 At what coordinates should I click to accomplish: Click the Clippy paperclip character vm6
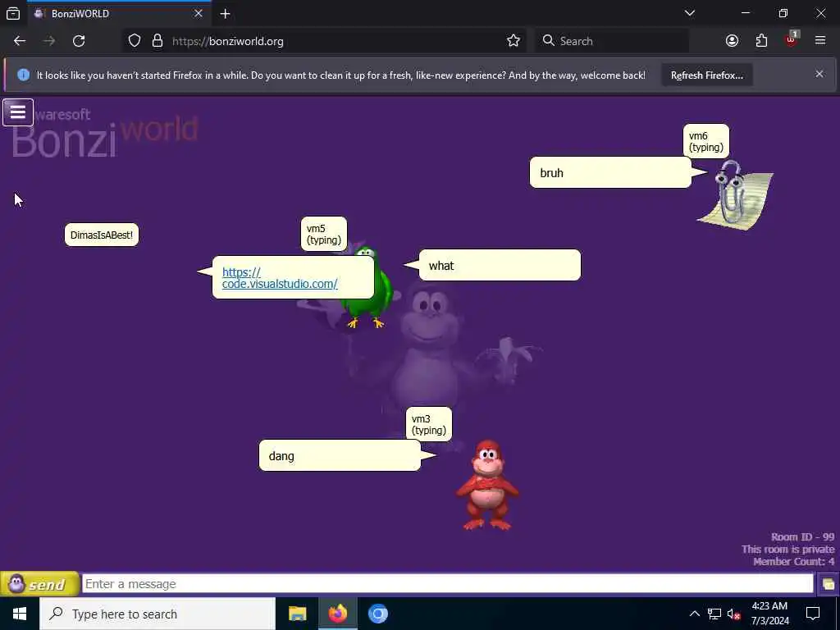pos(736,195)
